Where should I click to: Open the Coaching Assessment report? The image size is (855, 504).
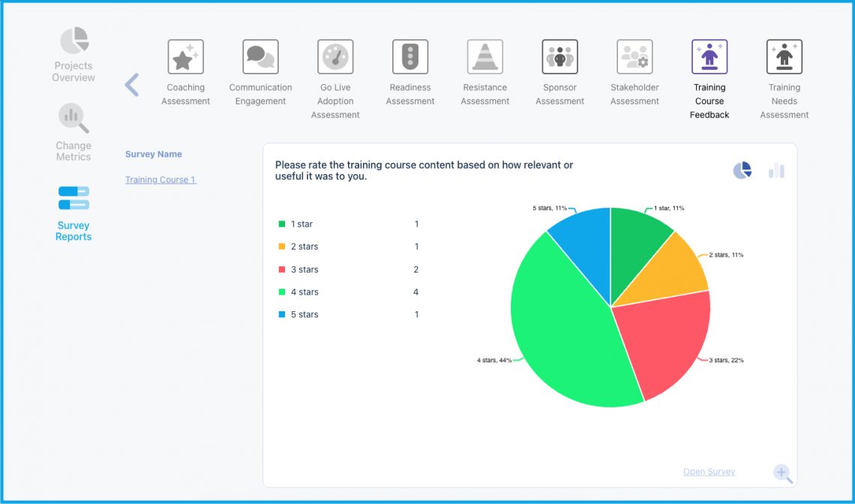tap(185, 56)
